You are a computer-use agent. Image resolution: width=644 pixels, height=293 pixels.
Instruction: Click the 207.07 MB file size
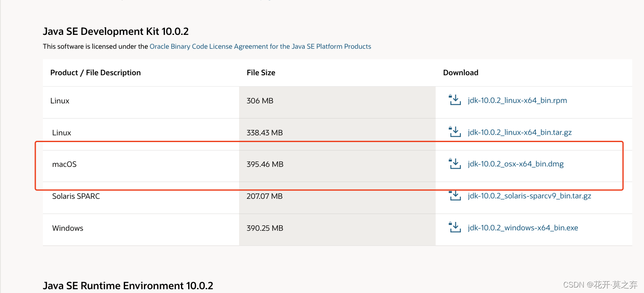265,196
